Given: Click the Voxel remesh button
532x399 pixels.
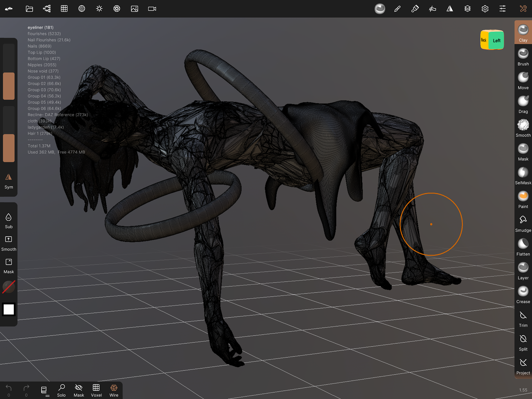Looking at the screenshot, I should point(96,390).
